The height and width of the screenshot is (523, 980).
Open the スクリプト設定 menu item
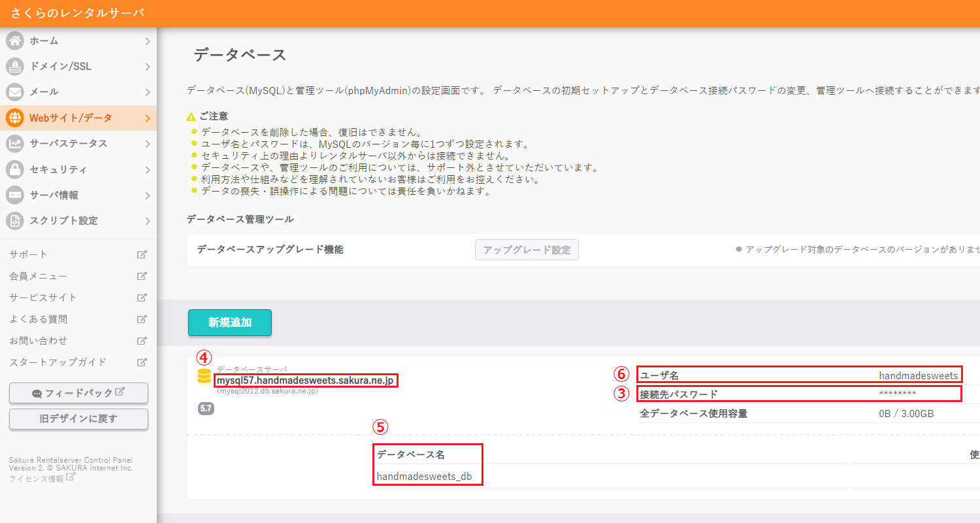(78, 220)
